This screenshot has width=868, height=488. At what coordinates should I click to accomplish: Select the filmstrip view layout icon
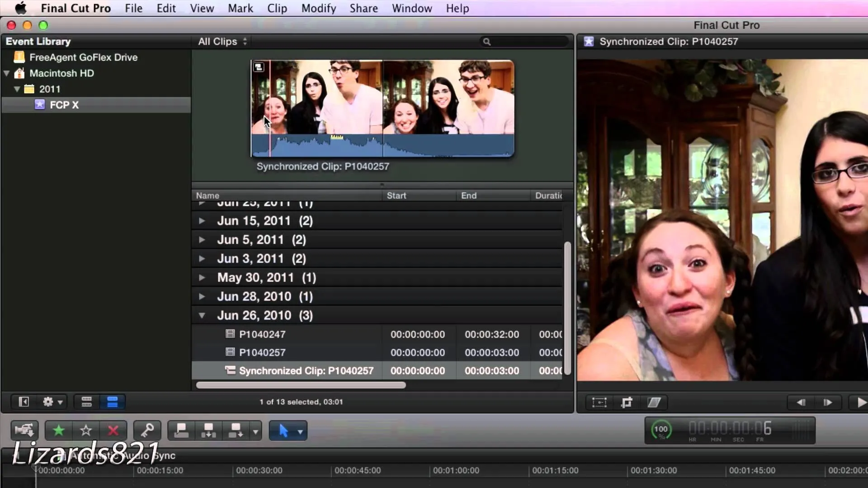point(86,402)
